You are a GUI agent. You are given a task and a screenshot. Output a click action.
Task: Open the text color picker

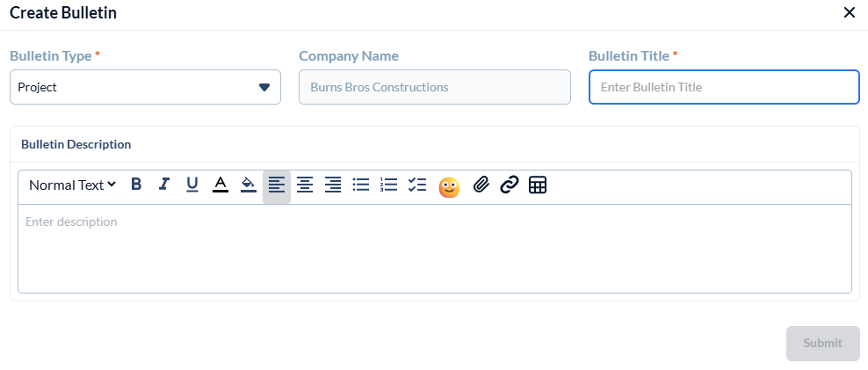pyautogui.click(x=221, y=185)
